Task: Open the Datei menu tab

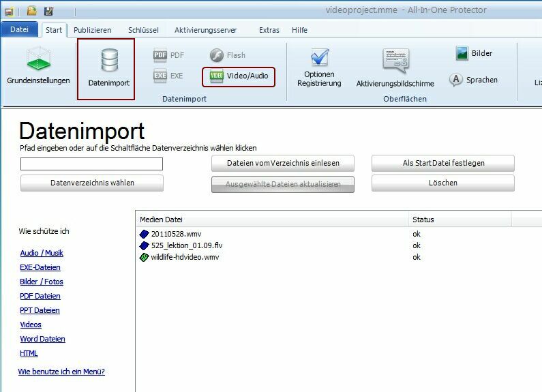Action: 19,30
